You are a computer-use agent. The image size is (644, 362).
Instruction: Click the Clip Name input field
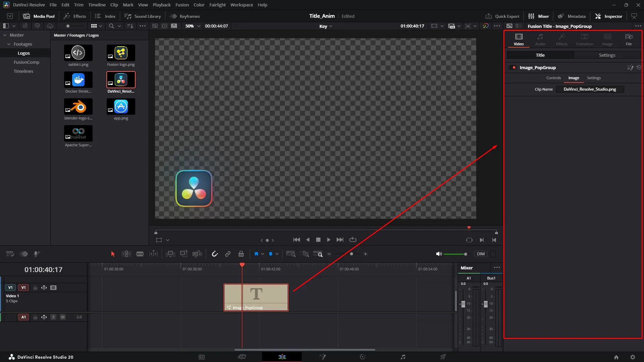coord(590,89)
